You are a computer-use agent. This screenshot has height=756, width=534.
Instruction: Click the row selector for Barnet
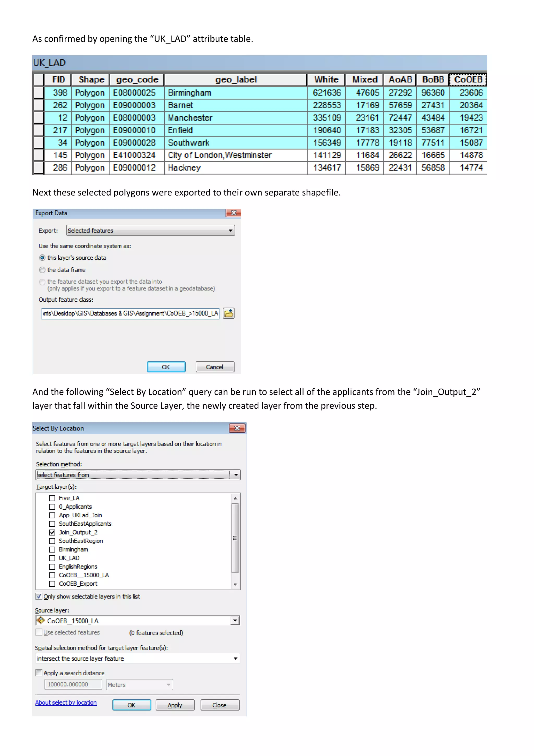tap(39, 105)
